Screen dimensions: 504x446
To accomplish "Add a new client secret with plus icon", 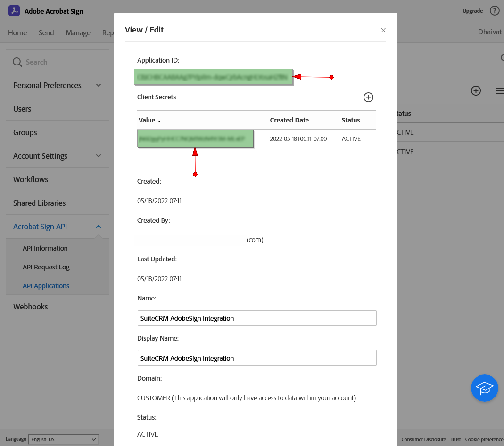I will coord(368,97).
